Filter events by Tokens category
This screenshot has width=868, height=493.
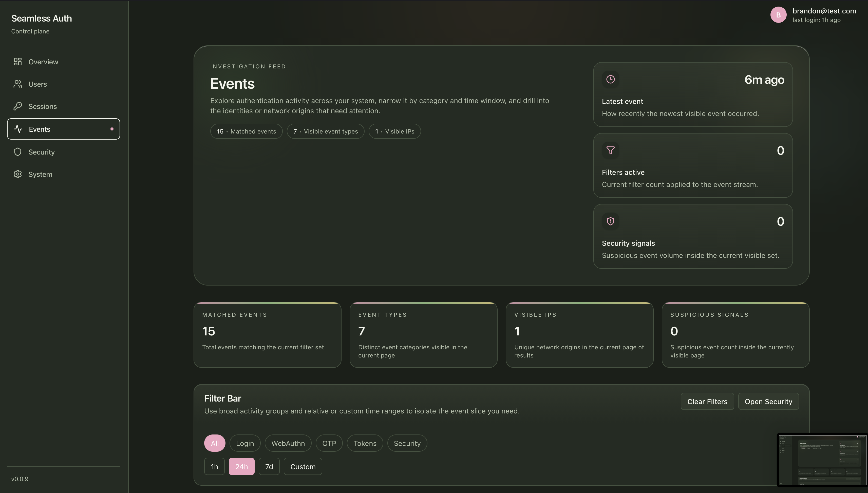coord(365,443)
